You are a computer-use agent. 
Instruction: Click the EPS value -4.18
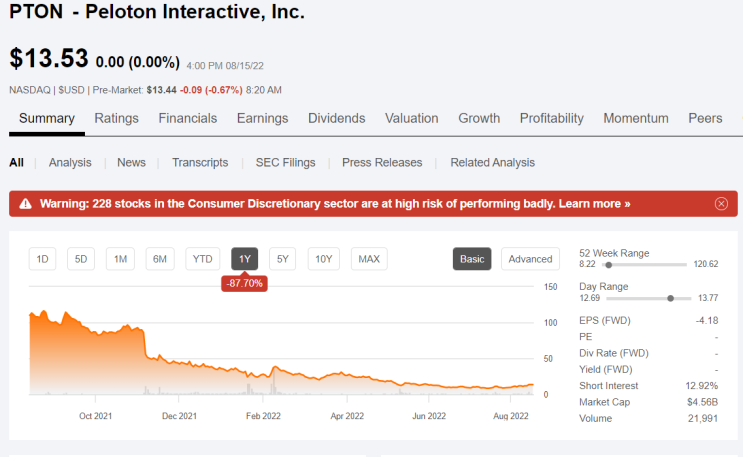707,320
